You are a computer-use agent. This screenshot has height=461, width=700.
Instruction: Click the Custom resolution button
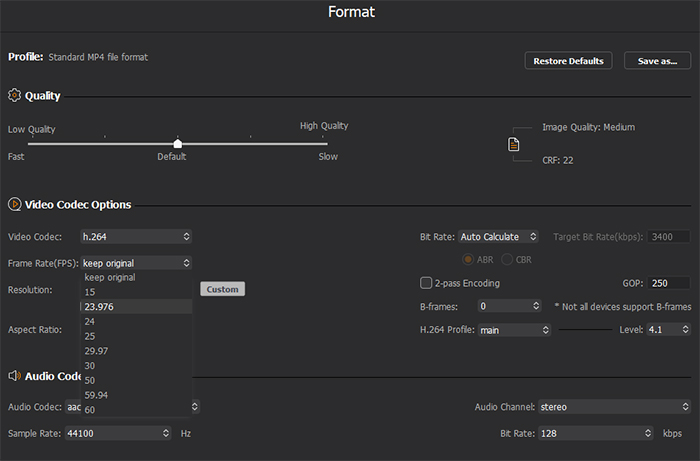pos(222,289)
